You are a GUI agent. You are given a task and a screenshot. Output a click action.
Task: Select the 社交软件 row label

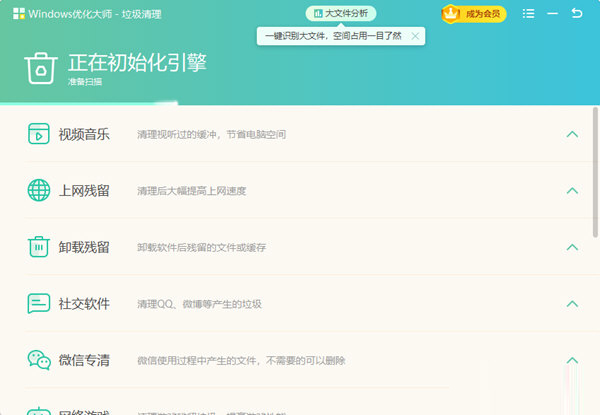point(84,303)
